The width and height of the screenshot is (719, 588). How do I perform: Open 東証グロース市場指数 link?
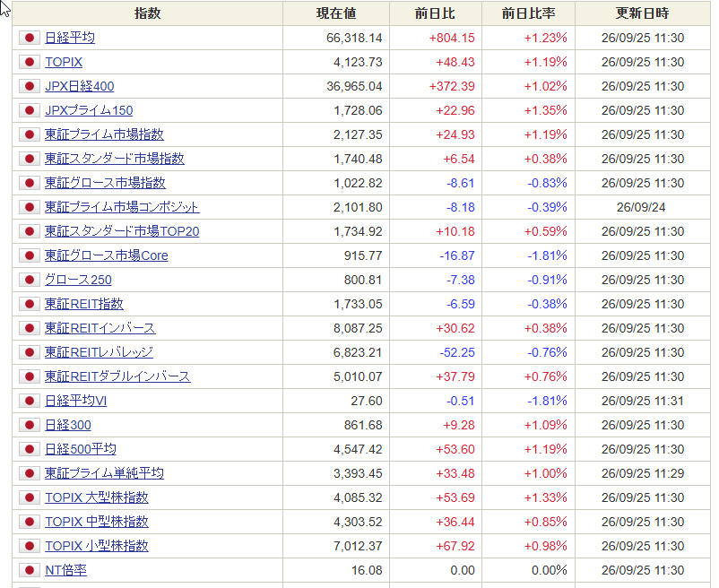pos(105,183)
